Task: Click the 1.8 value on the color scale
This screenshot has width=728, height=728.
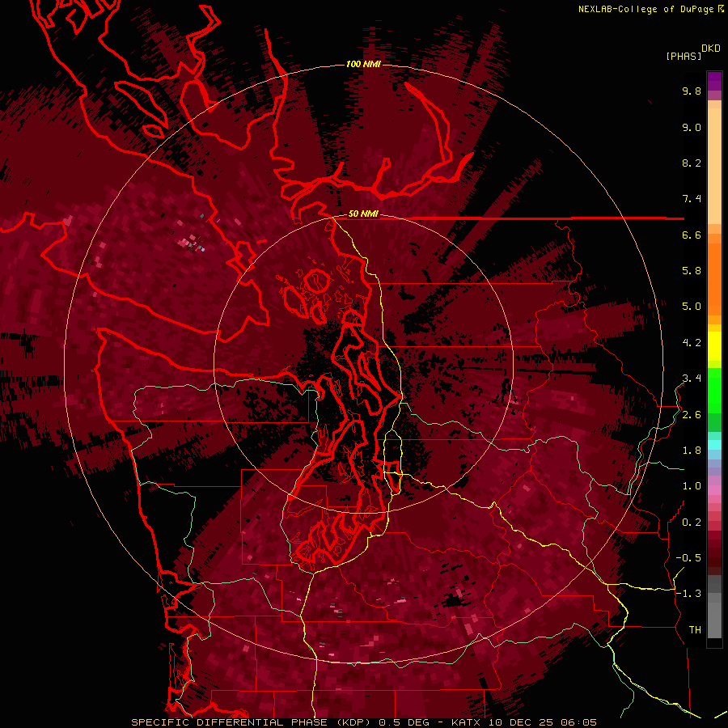Action: [x=692, y=451]
